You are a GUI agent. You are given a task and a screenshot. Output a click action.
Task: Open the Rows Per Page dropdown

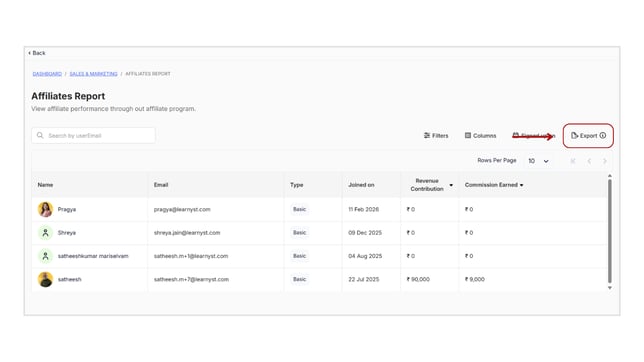click(538, 161)
